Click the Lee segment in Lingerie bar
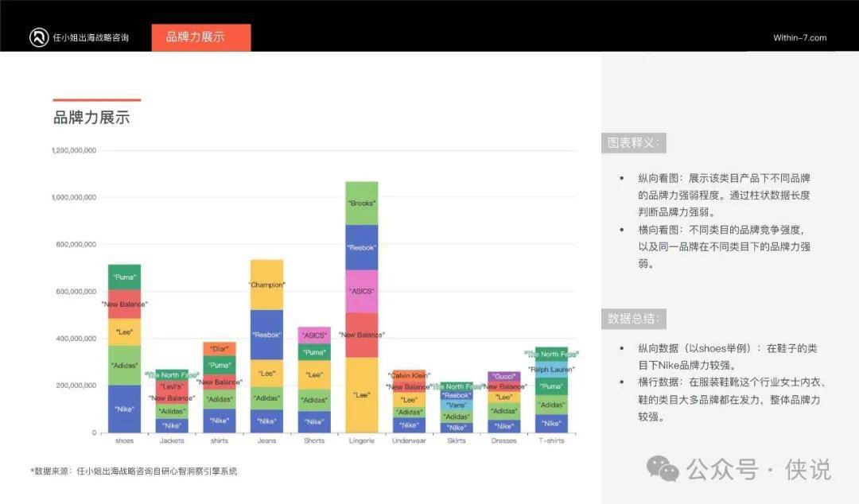Screen dimensions: 859x504 (362, 395)
